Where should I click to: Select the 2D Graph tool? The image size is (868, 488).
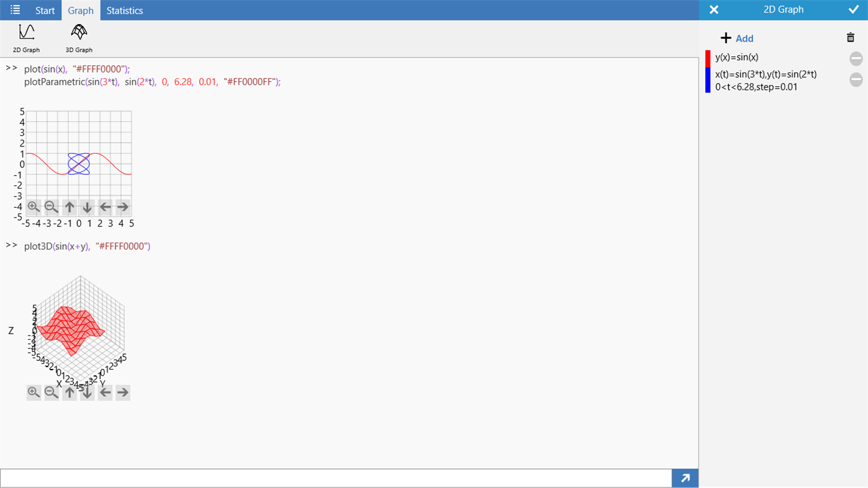click(x=25, y=37)
